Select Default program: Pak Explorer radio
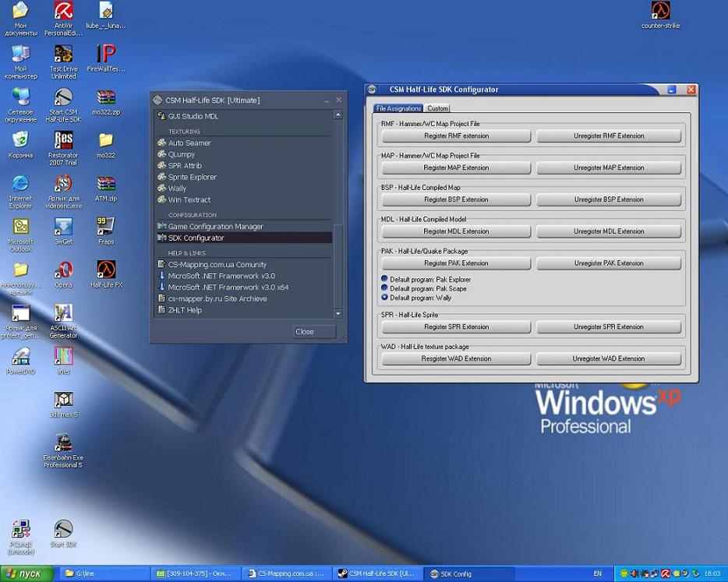Screen dimensions: 728x582 pyautogui.click(x=384, y=279)
